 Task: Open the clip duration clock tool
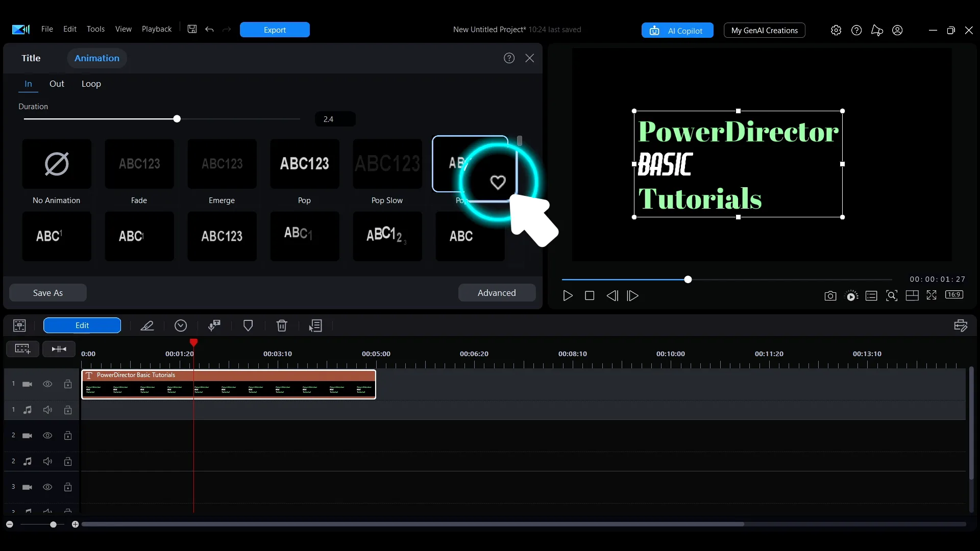(x=181, y=325)
